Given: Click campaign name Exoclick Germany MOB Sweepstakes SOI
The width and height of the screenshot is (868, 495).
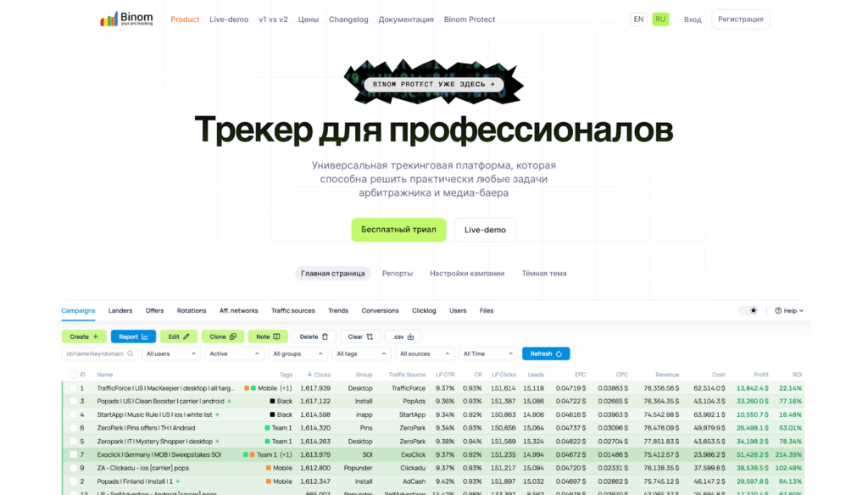Looking at the screenshot, I should [x=159, y=454].
